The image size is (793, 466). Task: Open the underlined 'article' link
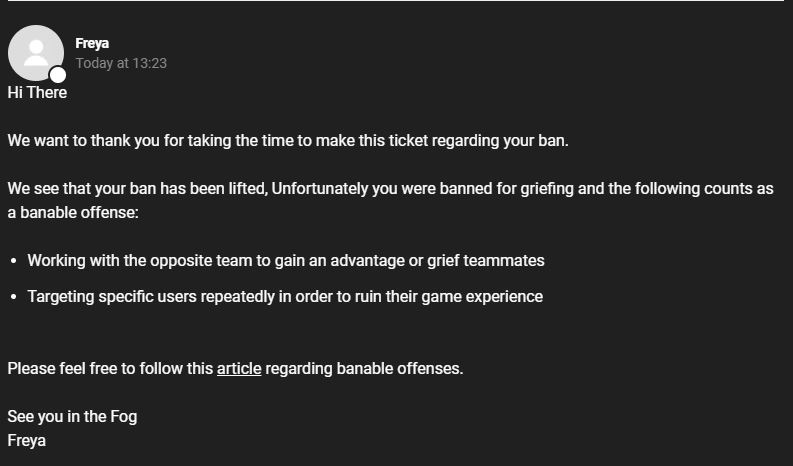click(x=239, y=368)
